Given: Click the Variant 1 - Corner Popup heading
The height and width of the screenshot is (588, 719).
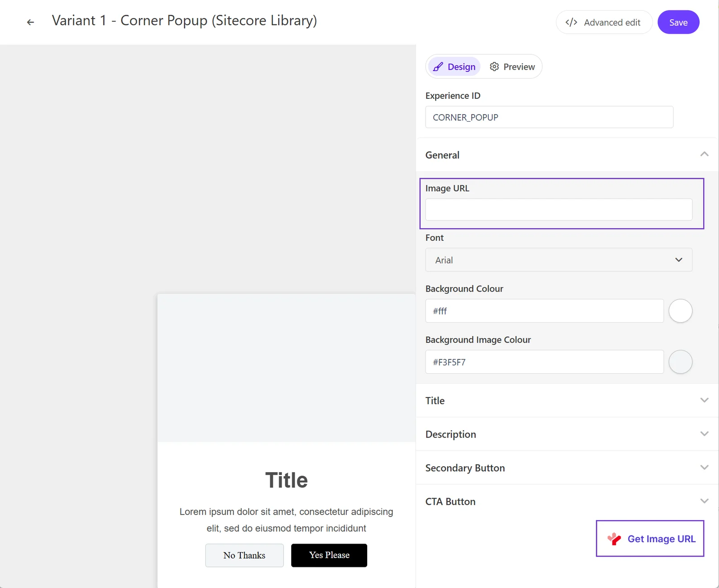Looking at the screenshot, I should (x=184, y=21).
